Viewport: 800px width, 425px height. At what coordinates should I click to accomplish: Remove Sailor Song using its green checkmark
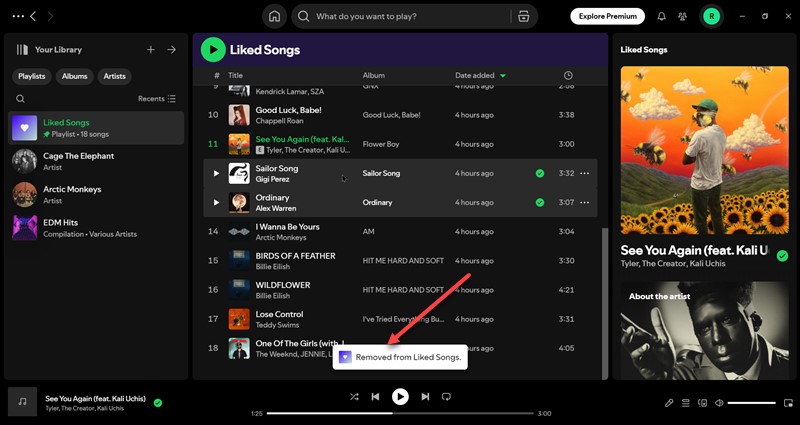(540, 173)
